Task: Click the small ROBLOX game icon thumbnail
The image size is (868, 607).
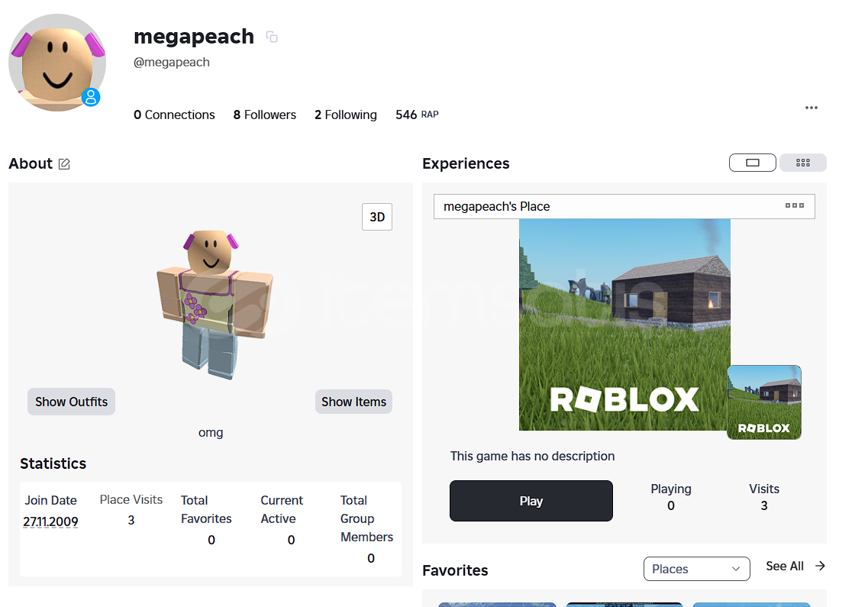Action: 764,402
